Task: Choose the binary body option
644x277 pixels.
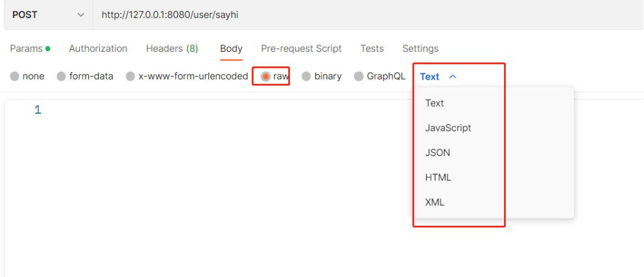Action: pyautogui.click(x=306, y=76)
